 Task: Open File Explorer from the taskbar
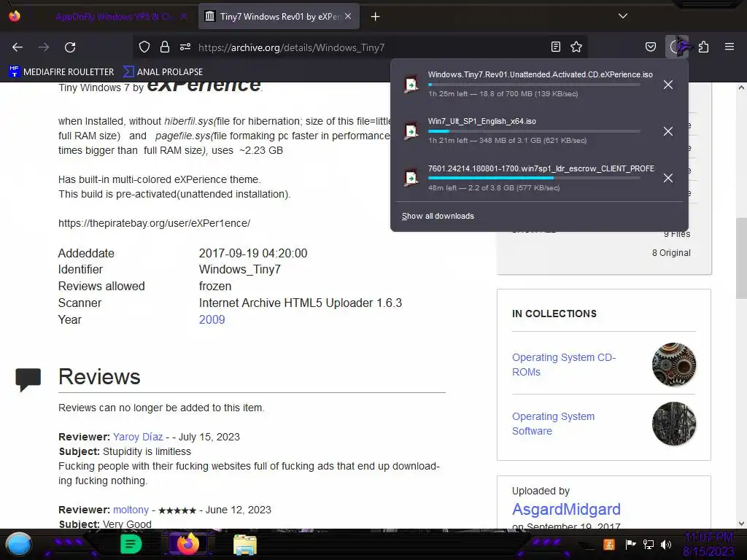(x=245, y=544)
